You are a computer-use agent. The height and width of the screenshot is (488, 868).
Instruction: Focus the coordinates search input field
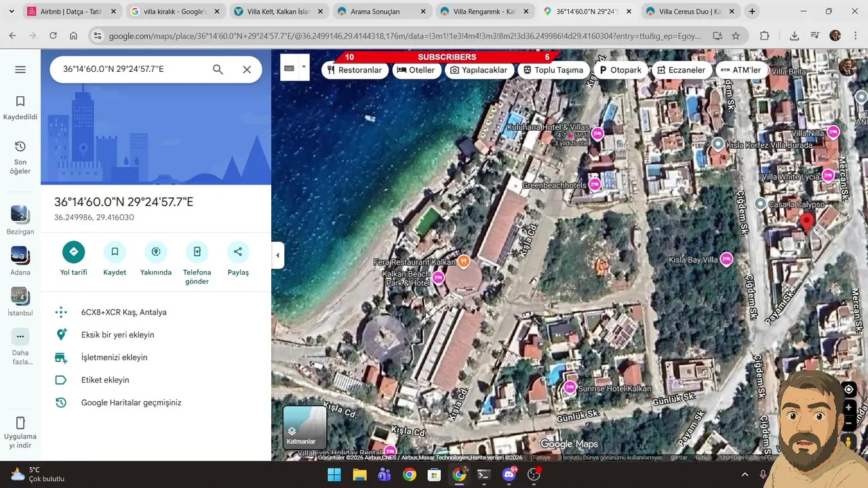coord(132,69)
